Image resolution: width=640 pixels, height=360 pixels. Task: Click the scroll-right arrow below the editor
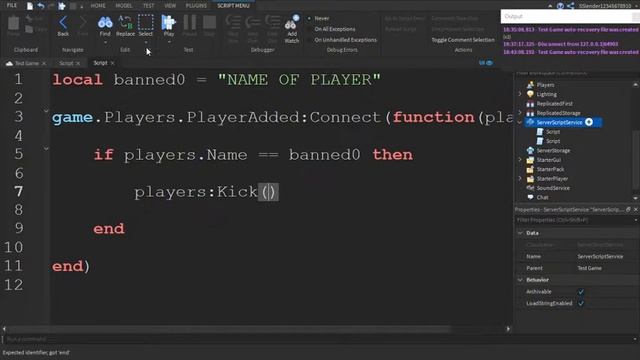[508, 329]
